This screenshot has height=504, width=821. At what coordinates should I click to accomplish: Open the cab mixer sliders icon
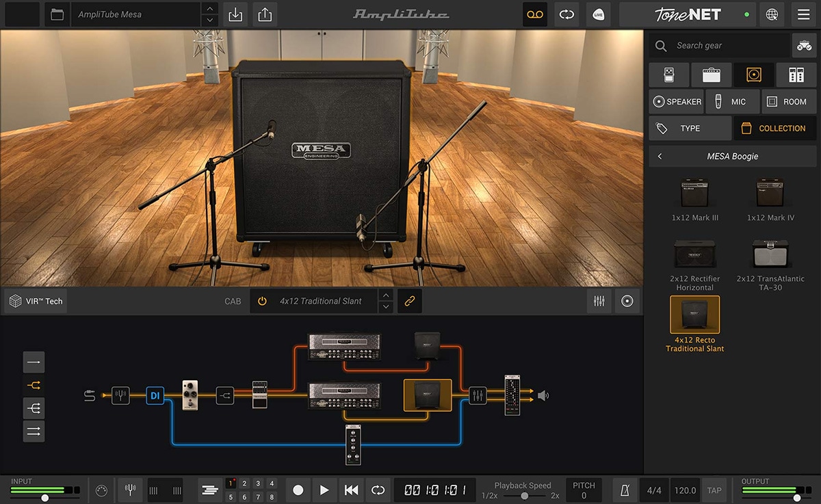599,301
